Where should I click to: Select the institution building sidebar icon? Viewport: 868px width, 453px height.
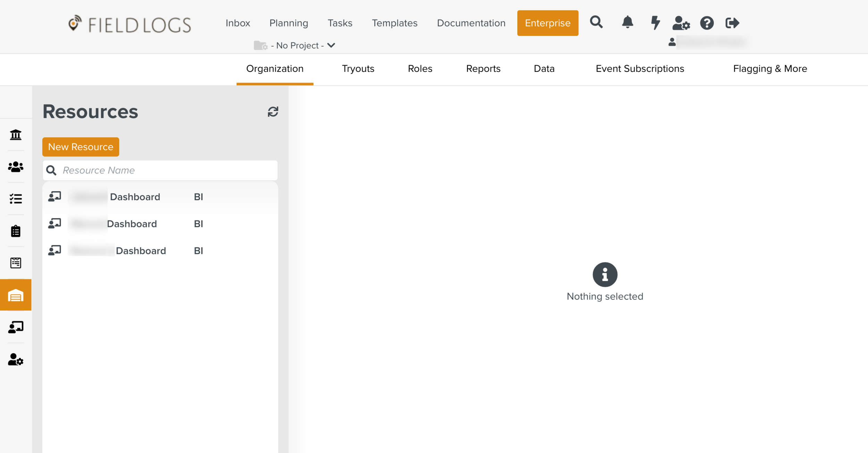tap(16, 135)
